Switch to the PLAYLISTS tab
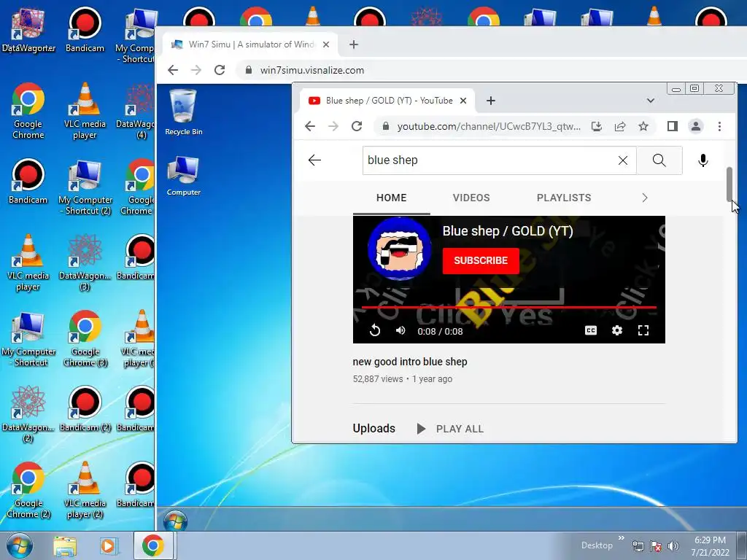747x560 pixels. [x=564, y=198]
